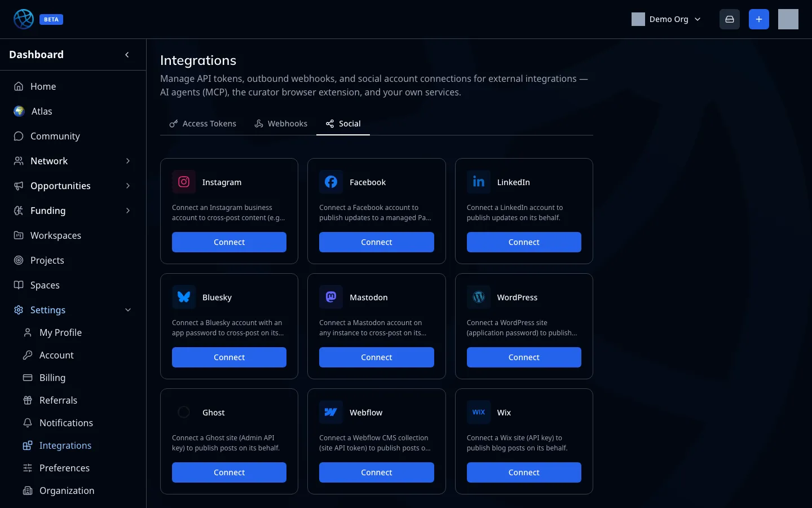This screenshot has width=812, height=508.
Task: Click the Network people icon
Action: [19, 161]
